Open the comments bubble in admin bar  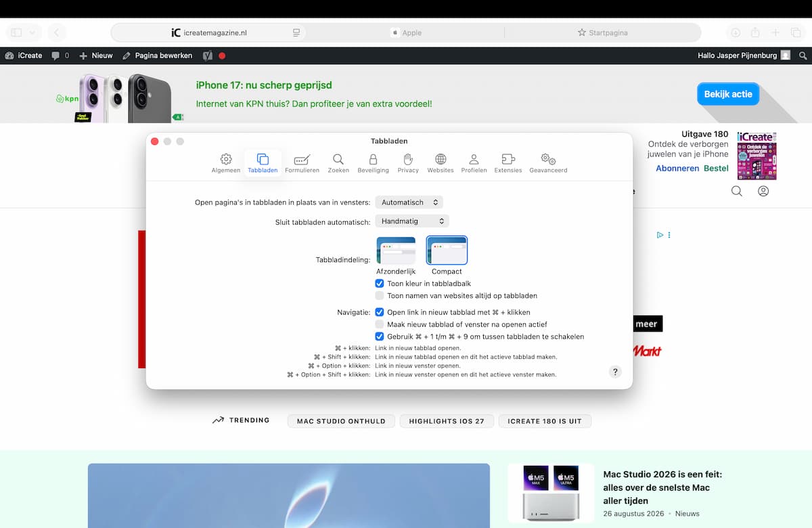click(x=60, y=56)
